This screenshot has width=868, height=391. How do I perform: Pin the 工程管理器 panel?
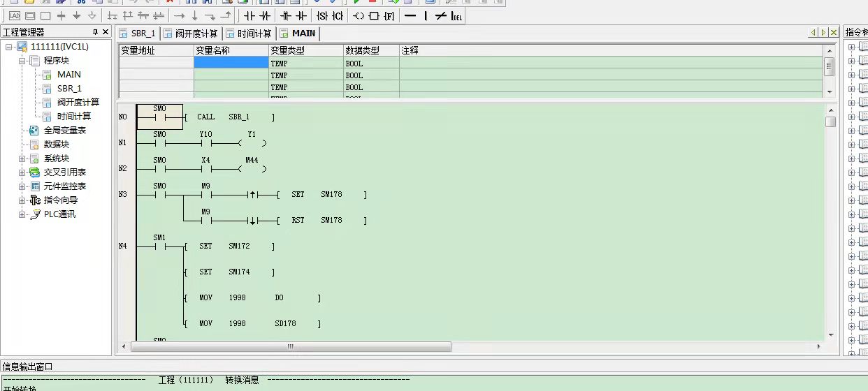95,32
